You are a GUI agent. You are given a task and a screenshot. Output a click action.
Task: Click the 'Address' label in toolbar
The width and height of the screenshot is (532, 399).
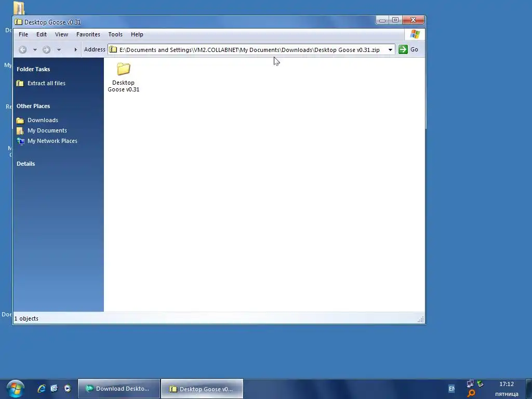[x=95, y=49]
